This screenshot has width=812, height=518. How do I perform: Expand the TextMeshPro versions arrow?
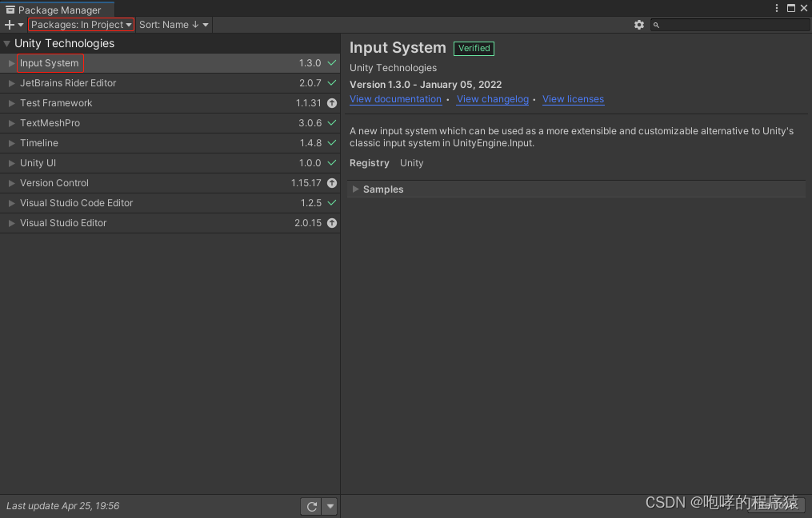pyautogui.click(x=11, y=123)
